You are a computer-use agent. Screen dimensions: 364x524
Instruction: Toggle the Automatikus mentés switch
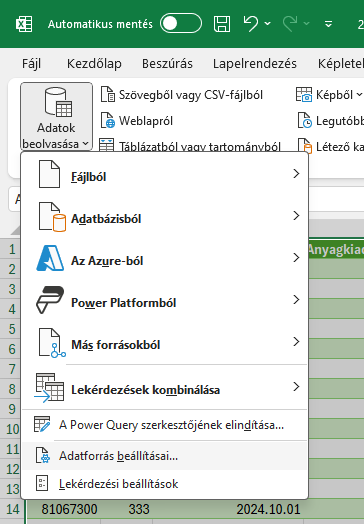pyautogui.click(x=181, y=23)
